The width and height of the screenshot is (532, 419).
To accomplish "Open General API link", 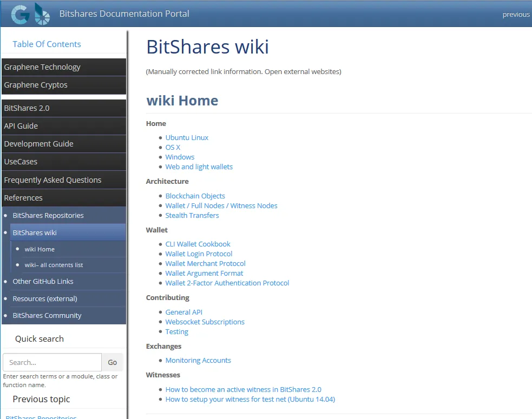I will tap(184, 312).
